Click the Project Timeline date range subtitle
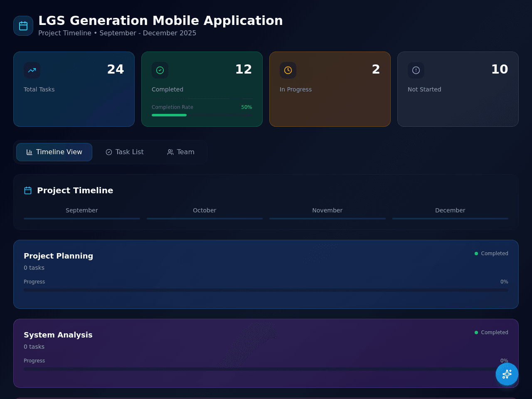This screenshot has width=532, height=399. (117, 33)
